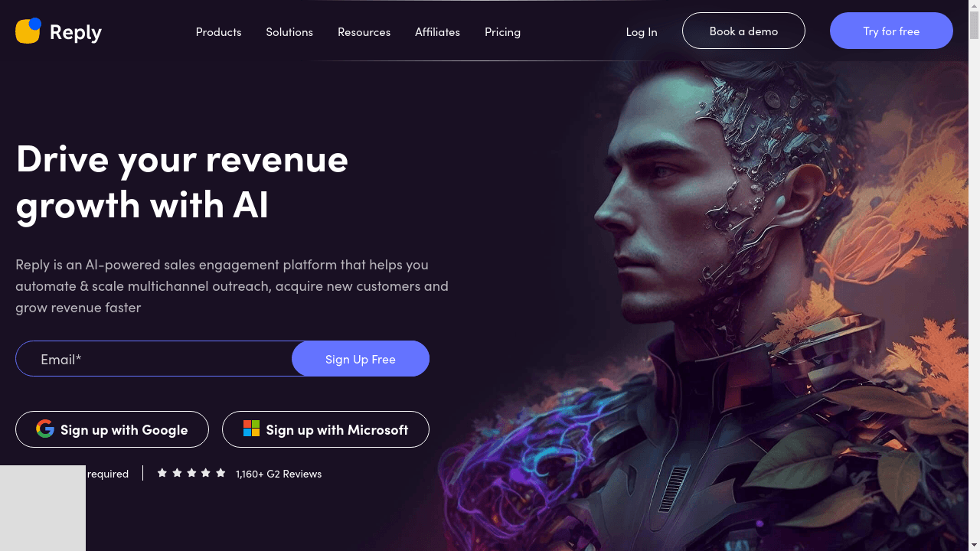This screenshot has width=980, height=551.
Task: Go to the Affiliates page
Action: pyautogui.click(x=437, y=32)
